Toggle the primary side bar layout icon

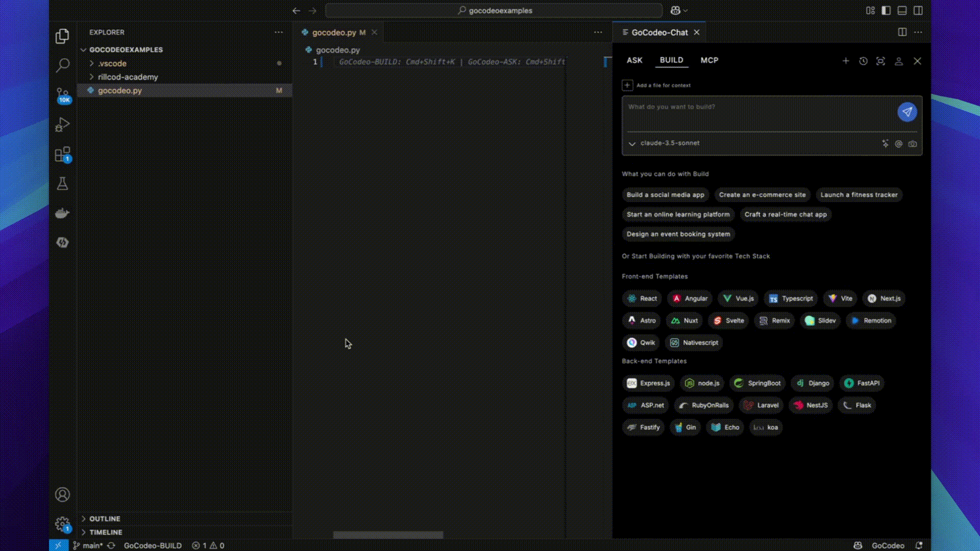click(886, 10)
